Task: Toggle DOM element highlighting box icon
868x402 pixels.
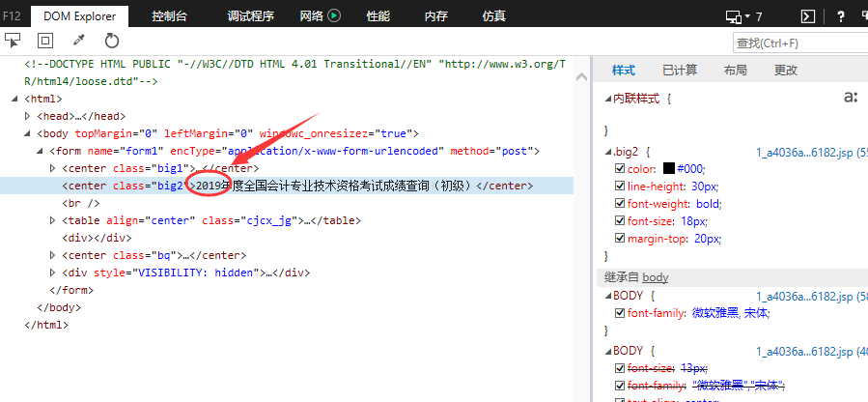Action: [45, 41]
